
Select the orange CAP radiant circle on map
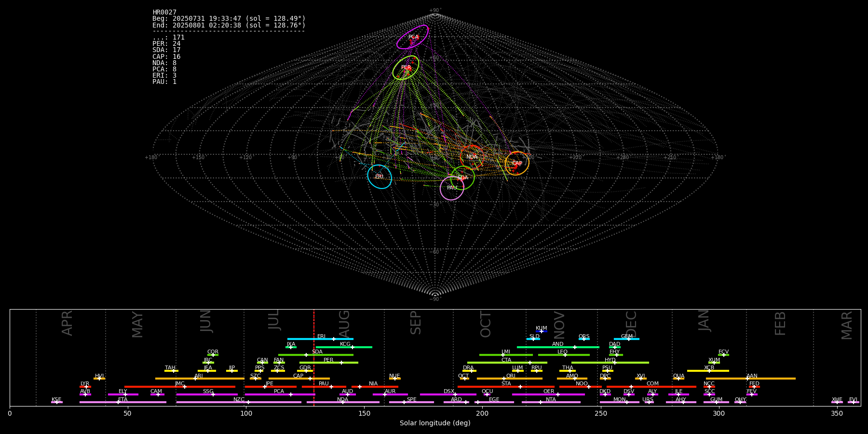tap(517, 163)
